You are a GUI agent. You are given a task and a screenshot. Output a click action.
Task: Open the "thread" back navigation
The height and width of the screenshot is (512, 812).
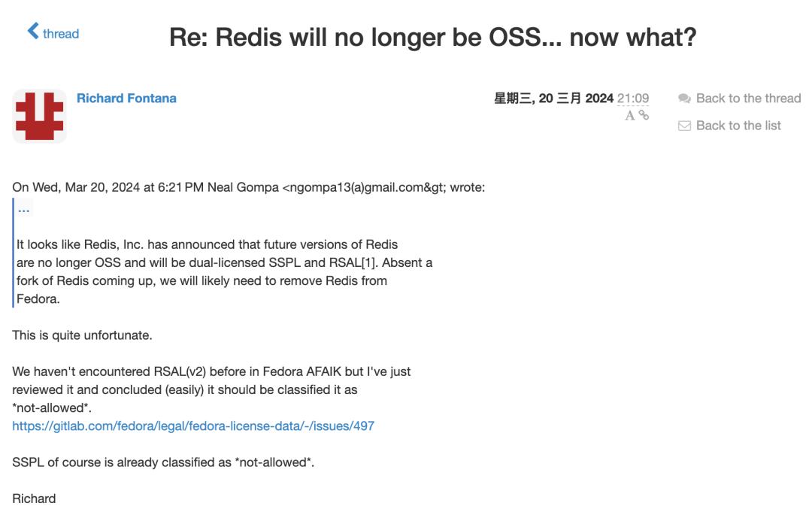(60, 34)
